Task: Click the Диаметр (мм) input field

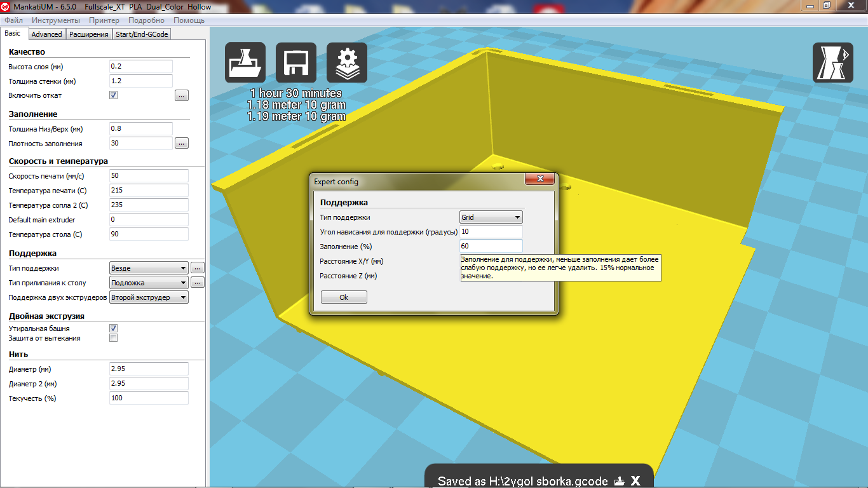Action: tap(149, 369)
